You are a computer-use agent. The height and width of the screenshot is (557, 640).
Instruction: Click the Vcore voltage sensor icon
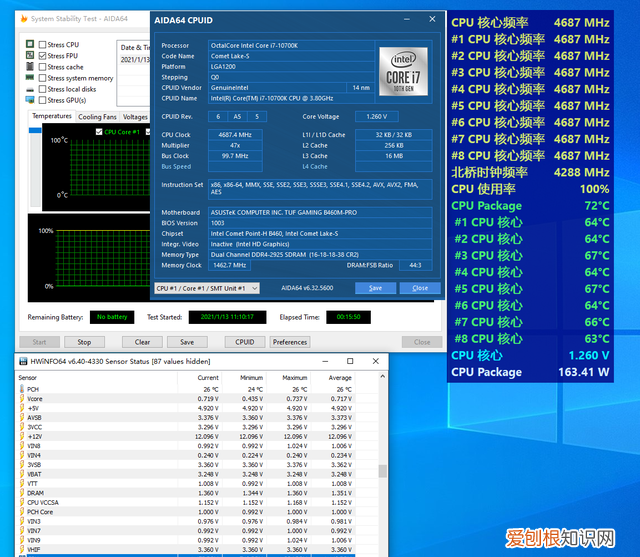(22, 398)
